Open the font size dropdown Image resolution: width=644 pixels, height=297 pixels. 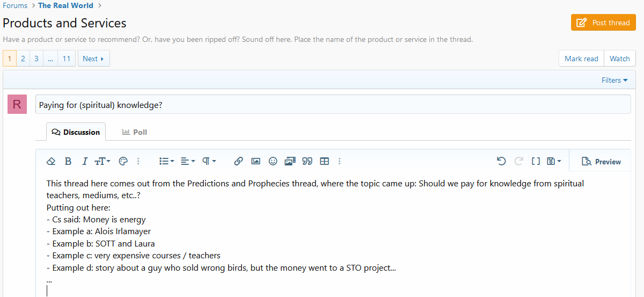click(x=103, y=161)
